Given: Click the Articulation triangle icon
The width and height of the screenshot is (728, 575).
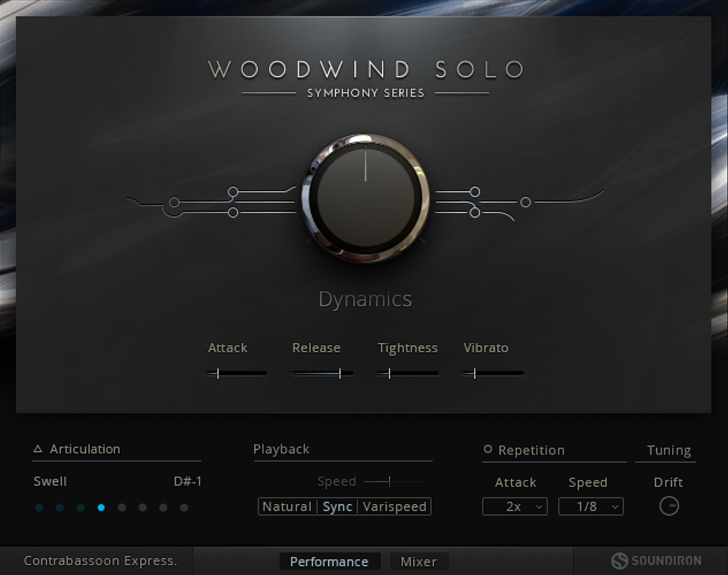Looking at the screenshot, I should click(38, 449).
